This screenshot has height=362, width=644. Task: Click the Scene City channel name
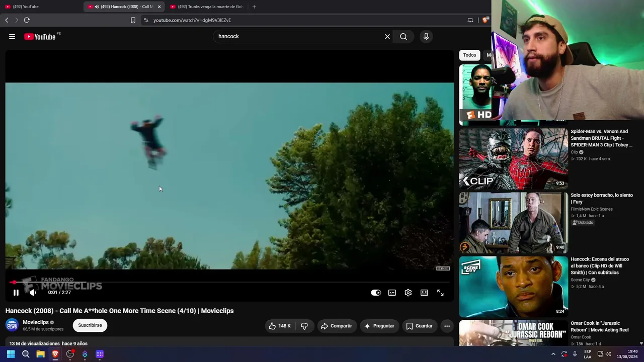tap(580, 280)
